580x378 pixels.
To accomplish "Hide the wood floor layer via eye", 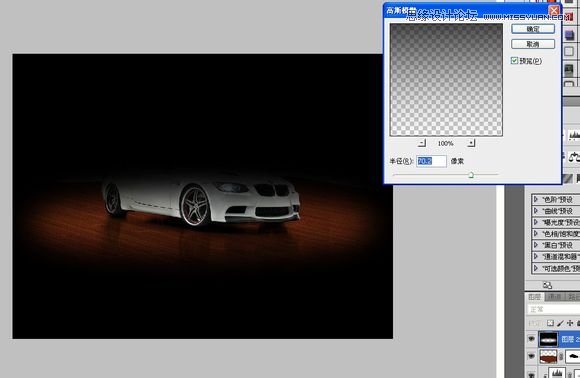I will pos(532,356).
